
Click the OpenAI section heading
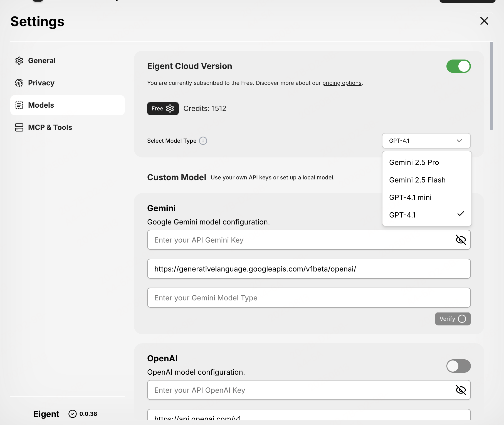pos(162,358)
